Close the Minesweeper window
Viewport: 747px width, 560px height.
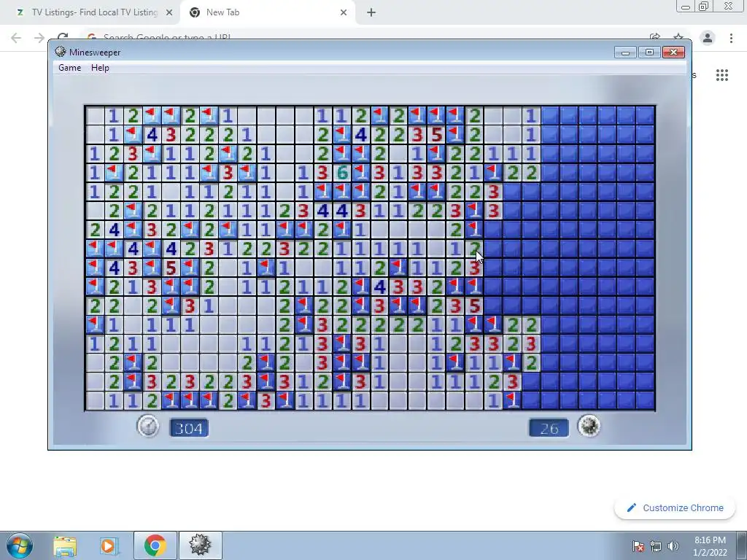point(673,52)
